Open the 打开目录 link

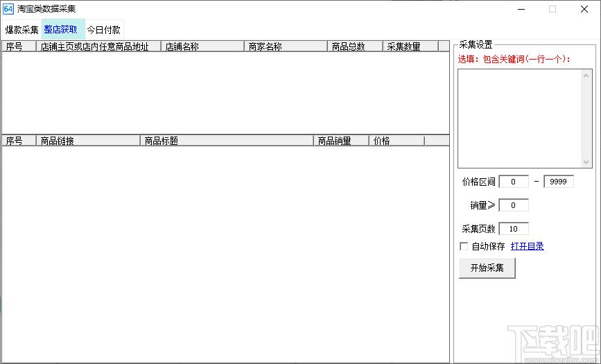point(527,246)
